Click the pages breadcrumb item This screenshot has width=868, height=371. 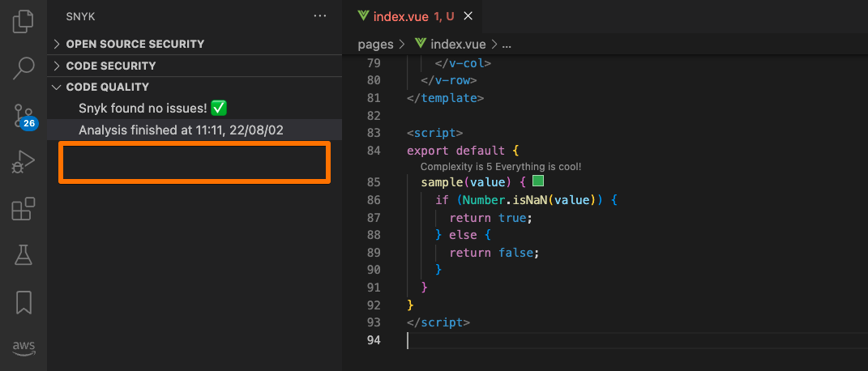pyautogui.click(x=375, y=45)
